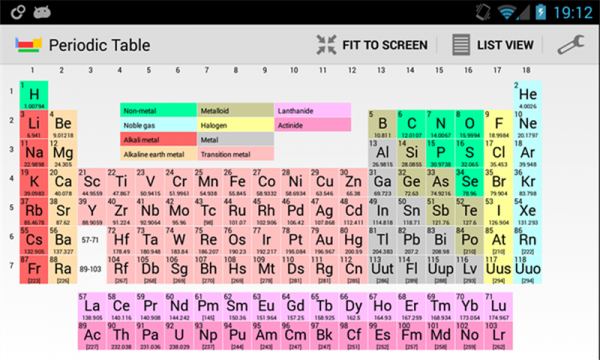Select the Gold (Au) element tile
Screen dimensions: 600x360
pyautogui.click(x=324, y=240)
